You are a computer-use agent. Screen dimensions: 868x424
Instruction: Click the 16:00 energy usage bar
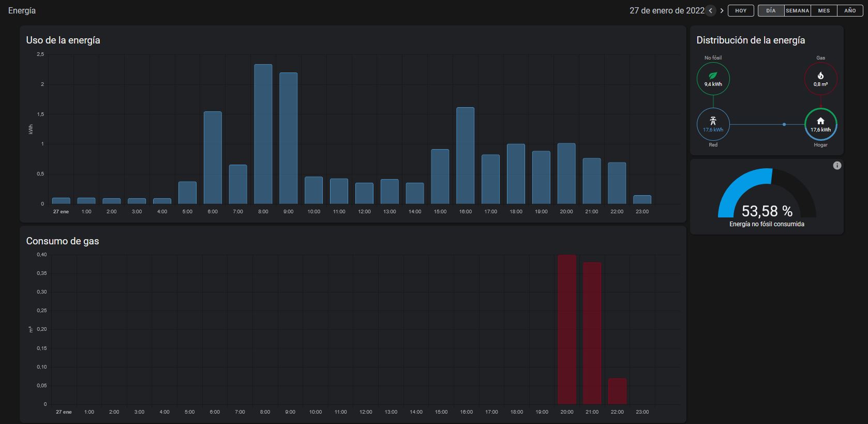[465, 155]
